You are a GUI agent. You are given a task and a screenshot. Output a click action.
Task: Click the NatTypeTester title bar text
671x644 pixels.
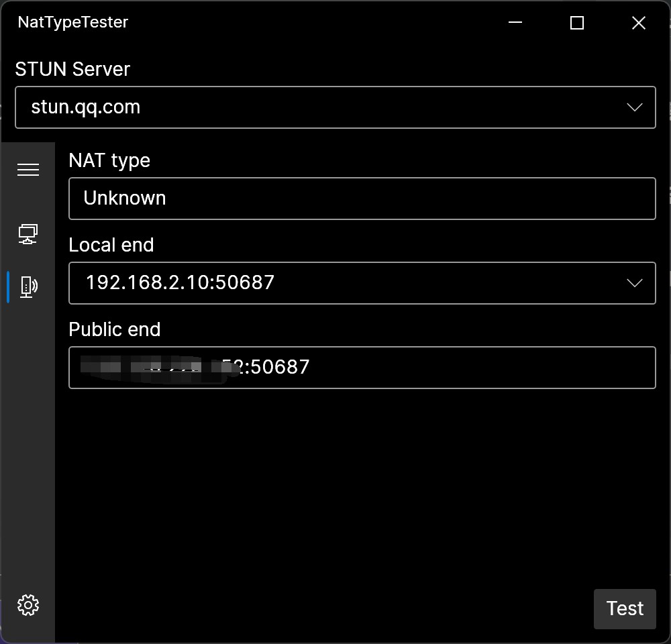click(x=72, y=22)
